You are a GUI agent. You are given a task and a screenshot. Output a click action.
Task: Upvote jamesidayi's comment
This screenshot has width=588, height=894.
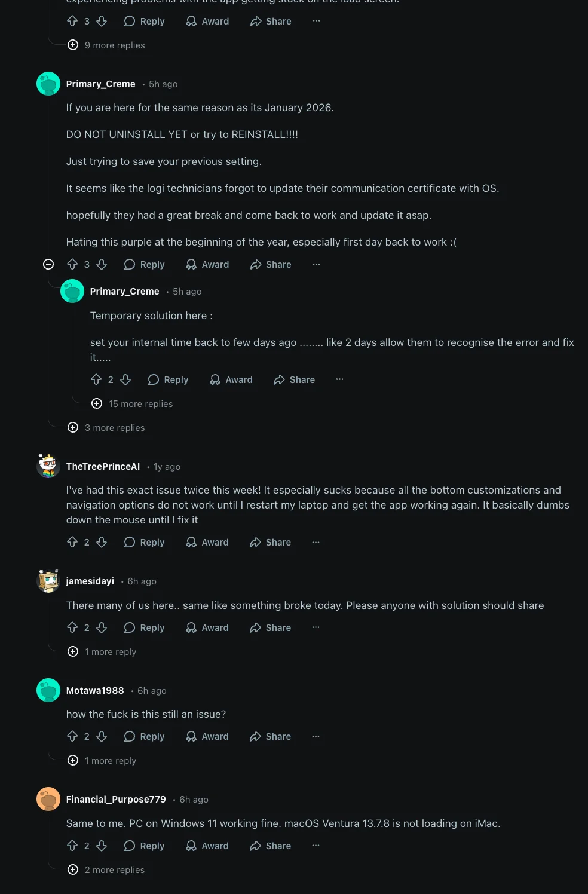pos(72,627)
